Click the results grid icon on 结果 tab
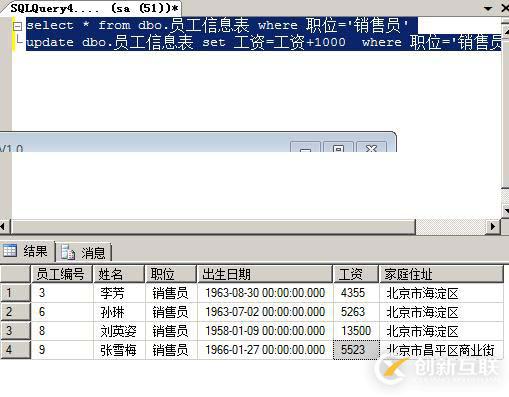The width and height of the screenshot is (509, 397). point(10,250)
